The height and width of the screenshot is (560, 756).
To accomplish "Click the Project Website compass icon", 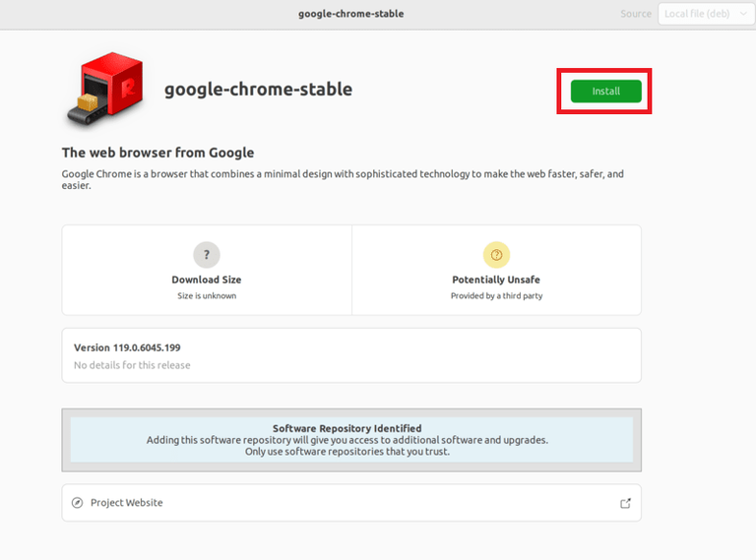I will 77,503.
